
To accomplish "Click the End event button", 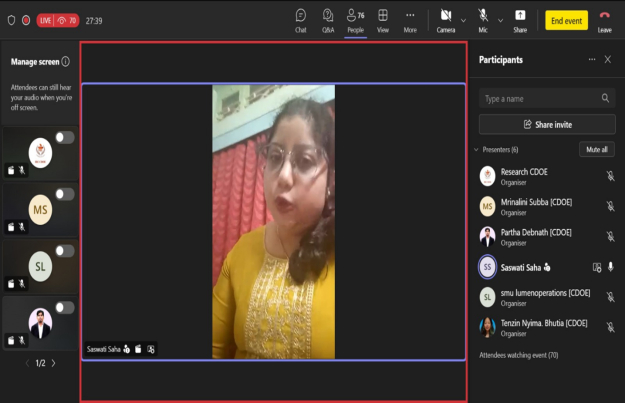I will click(567, 20).
